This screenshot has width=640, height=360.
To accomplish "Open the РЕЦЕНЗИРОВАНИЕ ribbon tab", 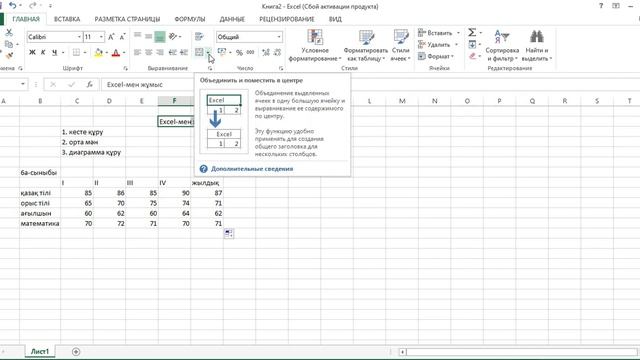I will tap(287, 19).
